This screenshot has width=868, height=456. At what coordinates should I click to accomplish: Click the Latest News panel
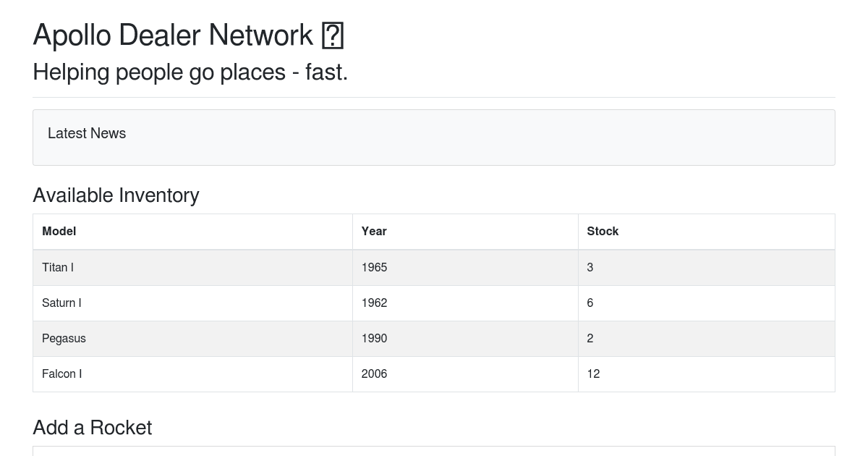(x=434, y=138)
